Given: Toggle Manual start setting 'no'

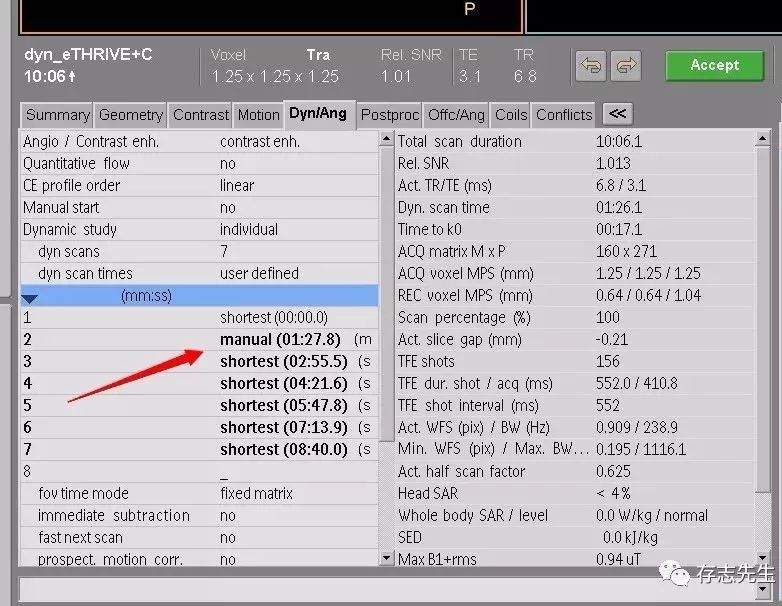Looking at the screenshot, I should click(228, 207).
